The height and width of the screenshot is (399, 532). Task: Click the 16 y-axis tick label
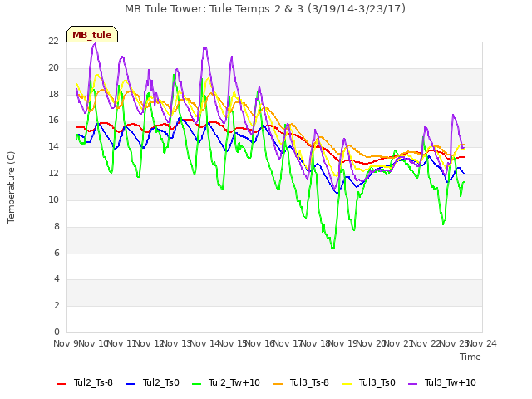point(53,120)
